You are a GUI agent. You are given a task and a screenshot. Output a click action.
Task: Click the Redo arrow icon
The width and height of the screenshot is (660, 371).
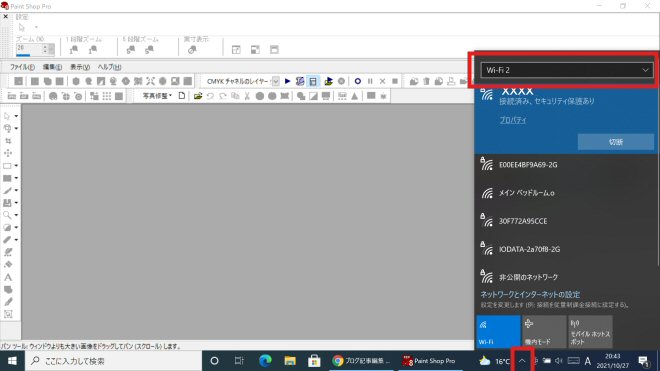click(x=223, y=96)
